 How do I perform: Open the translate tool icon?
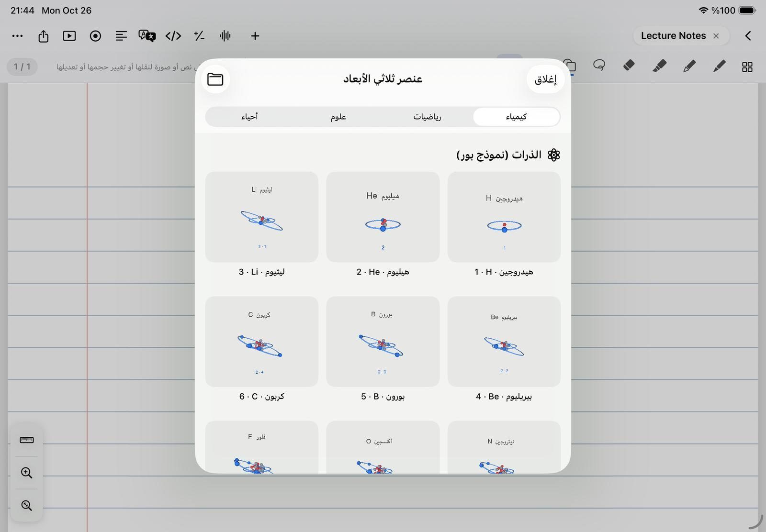pos(147,36)
